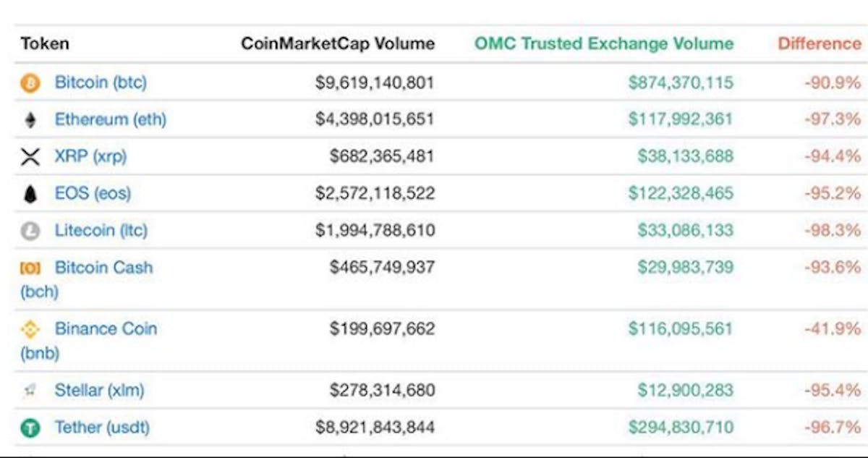Click Bitcoin's $874,370,115 trusted volume

click(681, 83)
